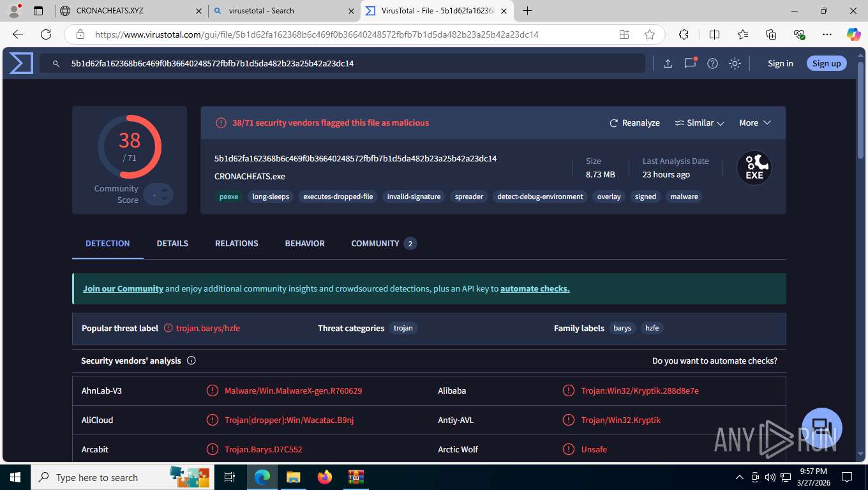Open browser essentials heart icon
The height and width of the screenshot is (490, 868).
pyautogui.click(x=799, y=34)
